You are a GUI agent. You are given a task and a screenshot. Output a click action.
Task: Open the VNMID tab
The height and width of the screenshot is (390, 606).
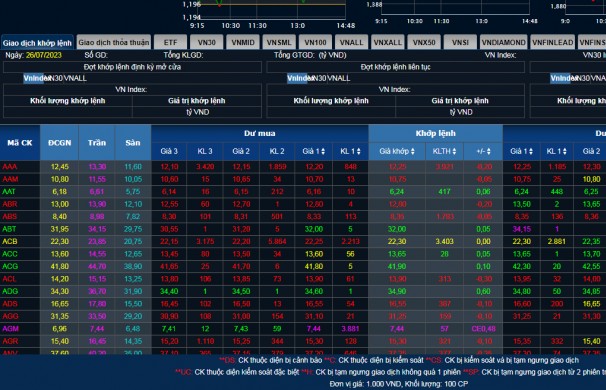coord(243,43)
